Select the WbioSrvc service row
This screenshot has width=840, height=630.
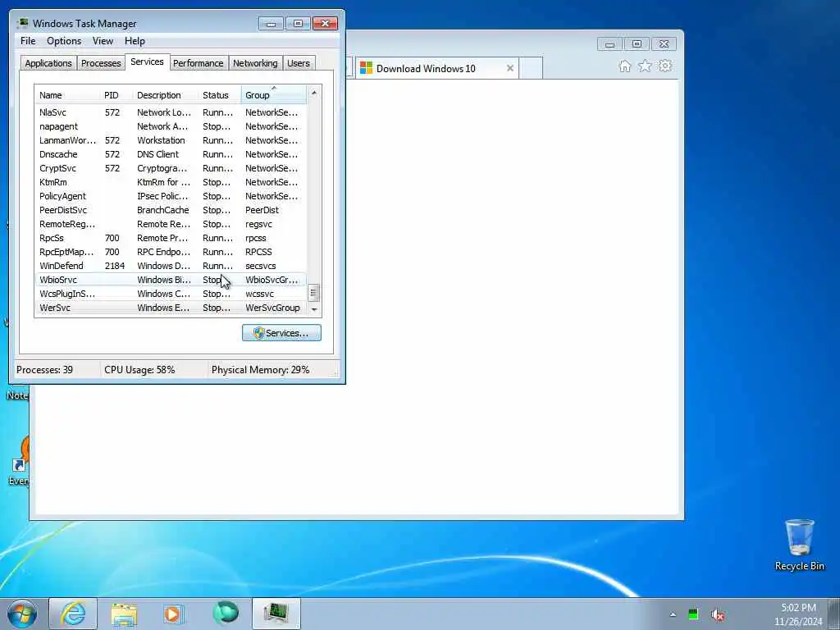coord(171,280)
